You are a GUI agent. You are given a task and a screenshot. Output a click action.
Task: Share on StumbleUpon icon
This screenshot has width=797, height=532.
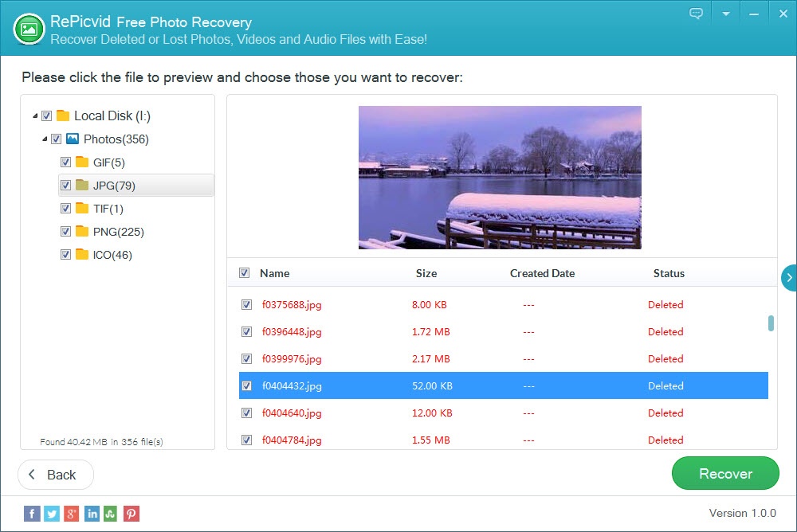click(x=112, y=514)
